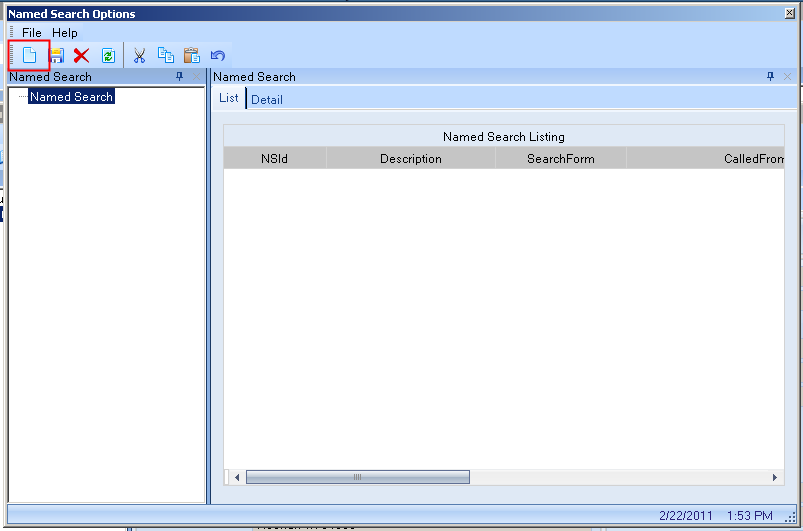Click the Save floppy disk icon
The image size is (803, 531).
point(56,55)
